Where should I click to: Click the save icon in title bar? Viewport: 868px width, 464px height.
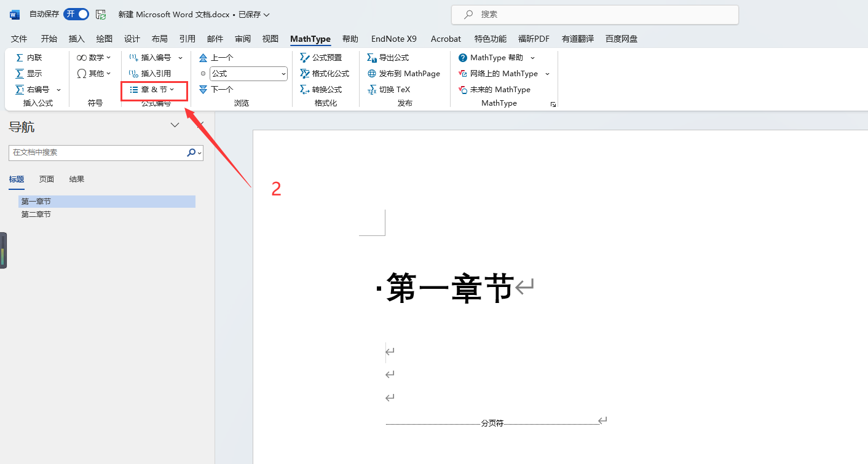tap(101, 14)
